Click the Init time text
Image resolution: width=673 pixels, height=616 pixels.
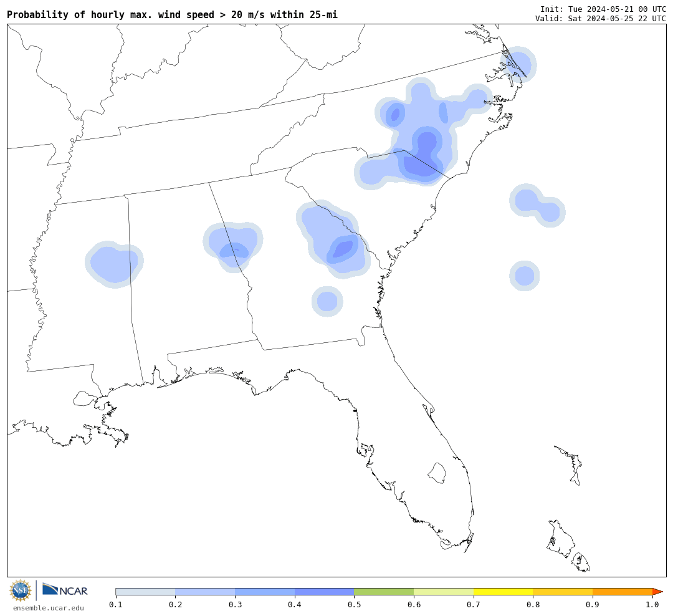pyautogui.click(x=603, y=9)
